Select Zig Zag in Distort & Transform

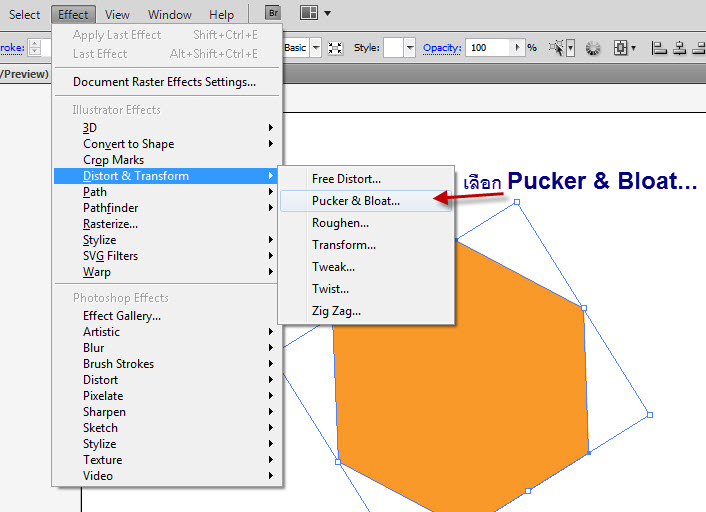(x=336, y=311)
